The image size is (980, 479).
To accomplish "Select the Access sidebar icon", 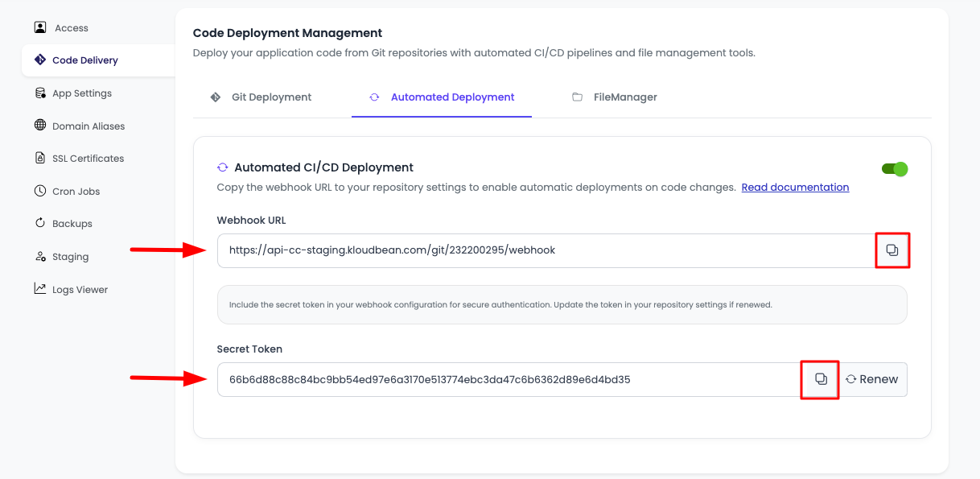I will (40, 27).
